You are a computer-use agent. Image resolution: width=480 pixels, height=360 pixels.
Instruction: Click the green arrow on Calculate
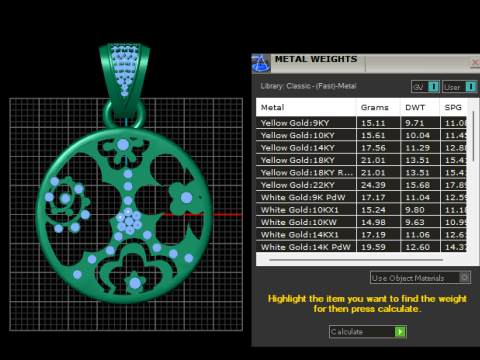click(x=400, y=332)
